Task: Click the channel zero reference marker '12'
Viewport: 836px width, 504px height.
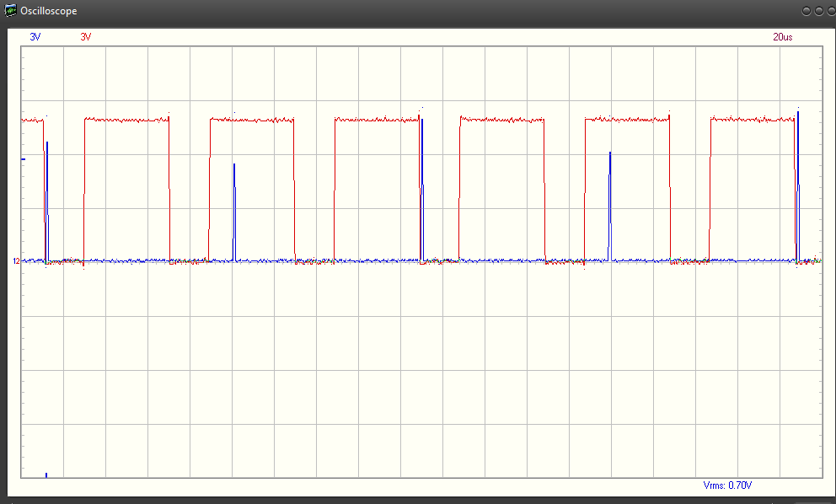Action: (x=16, y=260)
